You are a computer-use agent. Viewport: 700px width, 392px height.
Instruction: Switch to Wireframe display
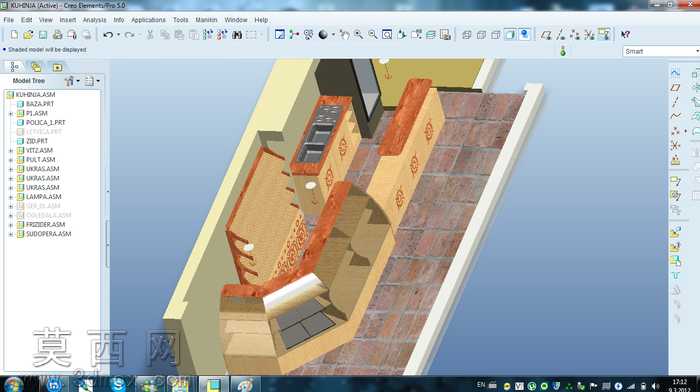click(467, 34)
